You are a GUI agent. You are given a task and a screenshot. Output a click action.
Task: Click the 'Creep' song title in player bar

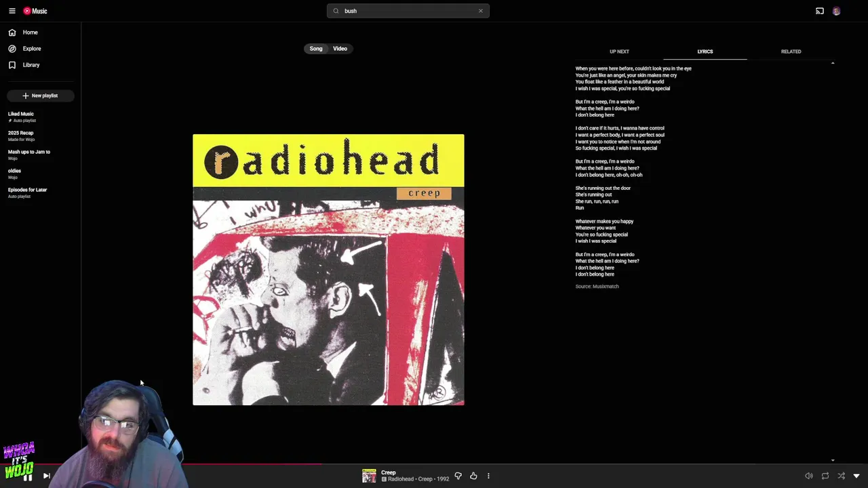pyautogui.click(x=389, y=472)
